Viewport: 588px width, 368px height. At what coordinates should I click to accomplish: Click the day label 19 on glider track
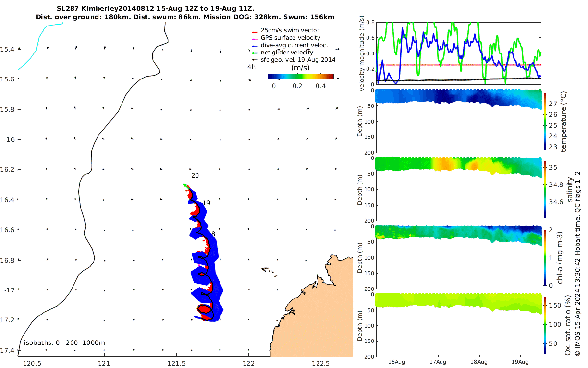click(x=206, y=203)
